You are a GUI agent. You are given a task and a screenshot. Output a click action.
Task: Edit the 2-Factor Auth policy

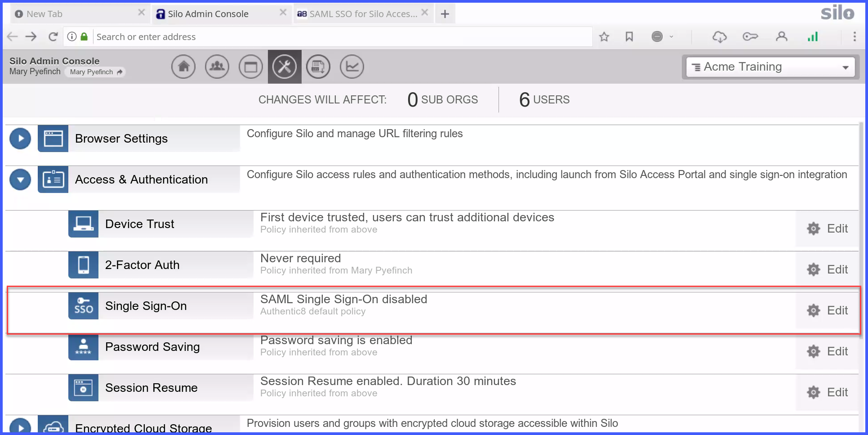[827, 269]
